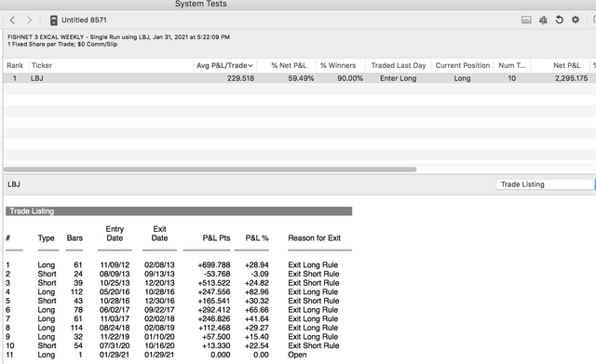Click entry date 10/28/16
Viewport: 596px width, 364px height.
point(115,301)
